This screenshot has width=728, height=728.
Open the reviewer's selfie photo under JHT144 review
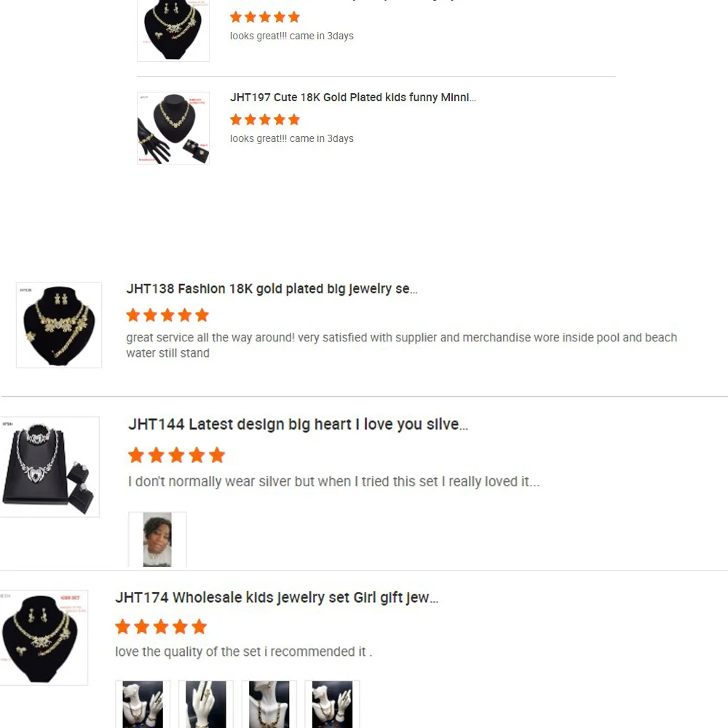click(x=157, y=539)
